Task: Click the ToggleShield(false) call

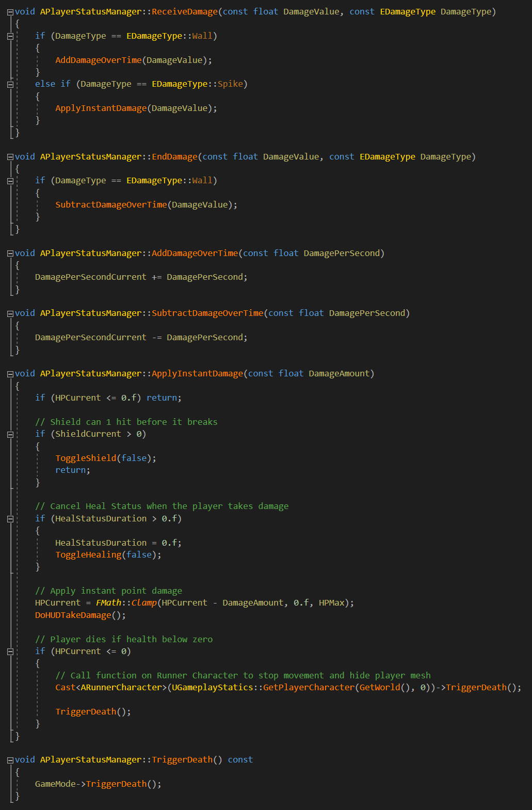Action: click(106, 458)
